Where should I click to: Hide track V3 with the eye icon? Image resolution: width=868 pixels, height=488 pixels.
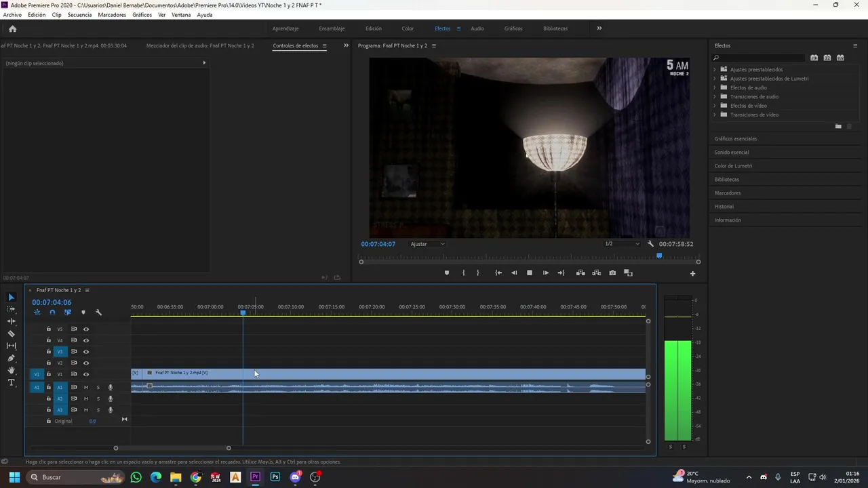[86, 352]
